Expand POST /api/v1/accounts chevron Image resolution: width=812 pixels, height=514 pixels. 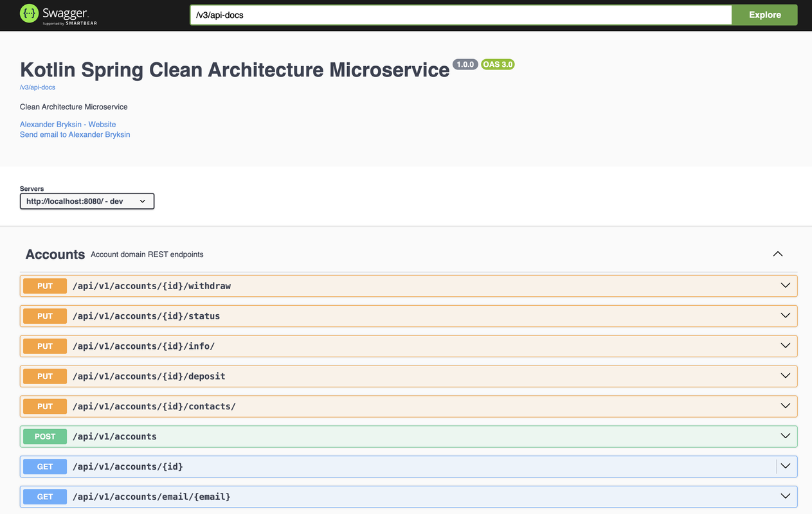click(785, 436)
